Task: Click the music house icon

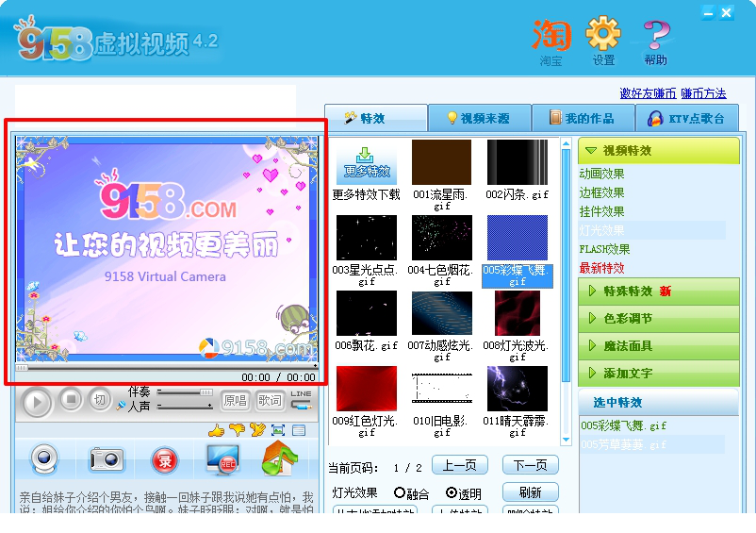Action: point(280,458)
